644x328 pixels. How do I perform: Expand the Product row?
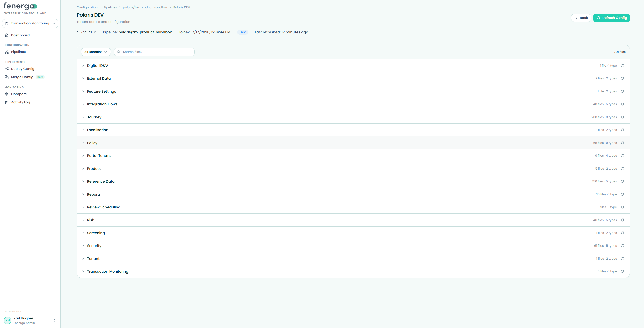pos(83,169)
